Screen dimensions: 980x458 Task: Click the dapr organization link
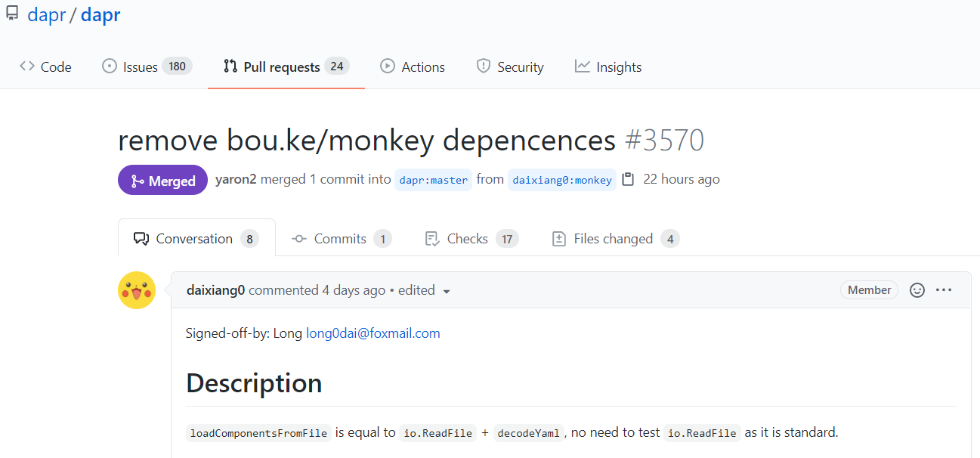tap(47, 14)
